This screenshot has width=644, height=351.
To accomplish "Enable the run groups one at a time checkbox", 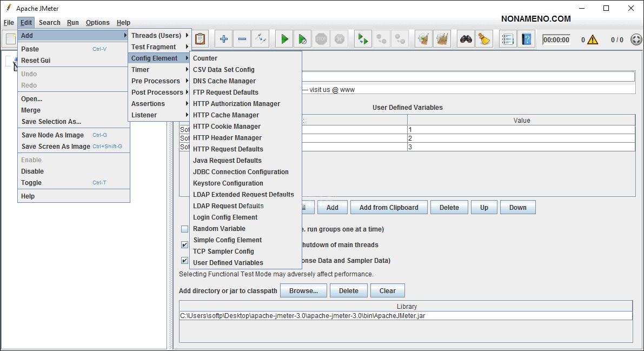I will [x=185, y=229].
